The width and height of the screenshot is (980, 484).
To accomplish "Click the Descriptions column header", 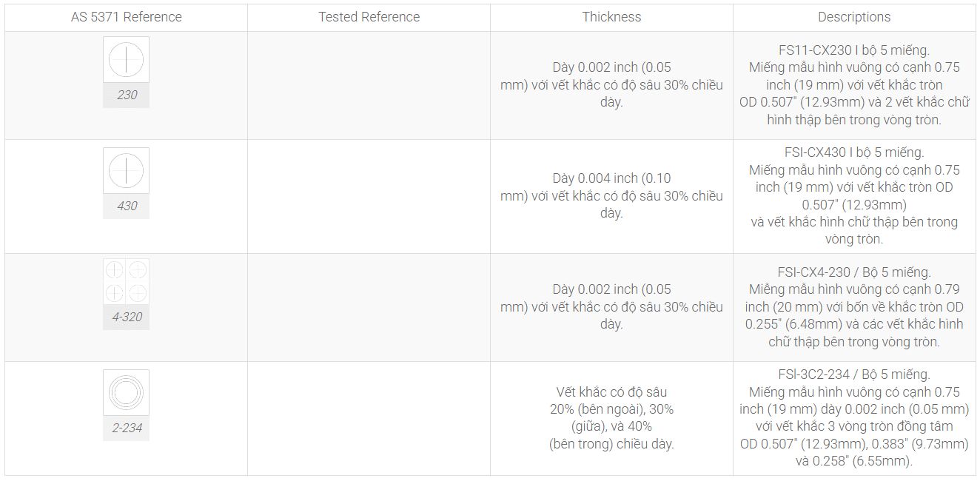I will pyautogui.click(x=854, y=17).
